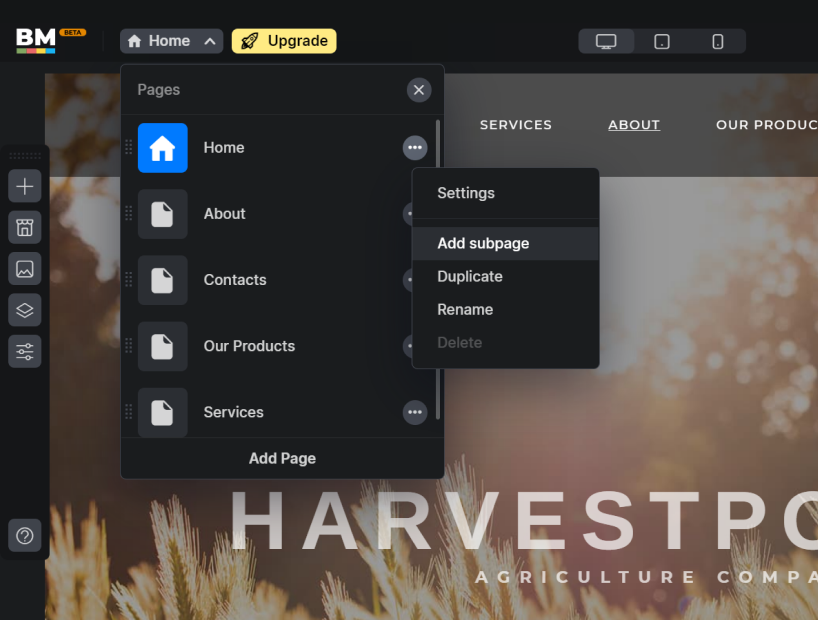Open the sliders settings icon in sidebar
The height and width of the screenshot is (620, 818).
tap(25, 351)
